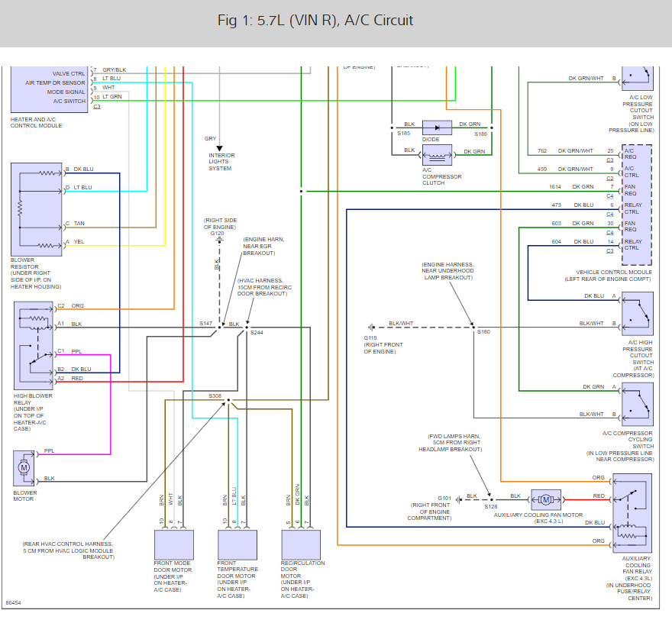
Task: Select the 'ENGINE HARN, NEAR EGR BREAKOUT' note
Action: pos(263,246)
